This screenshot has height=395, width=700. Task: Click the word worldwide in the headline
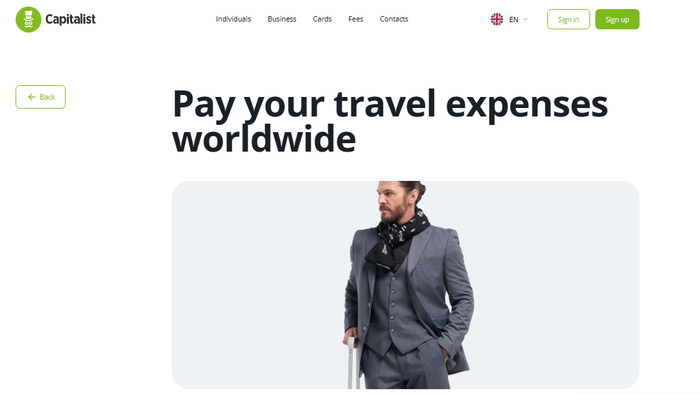pyautogui.click(x=264, y=139)
